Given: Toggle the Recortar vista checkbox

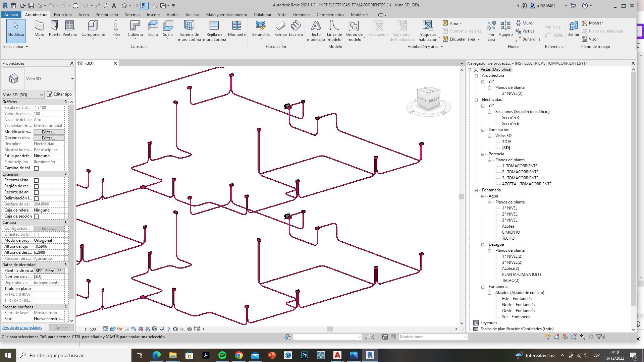Looking at the screenshot, I should click(37, 180).
